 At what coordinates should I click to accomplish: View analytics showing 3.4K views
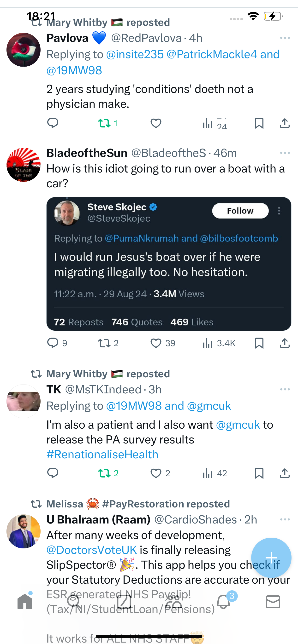pos(219,343)
